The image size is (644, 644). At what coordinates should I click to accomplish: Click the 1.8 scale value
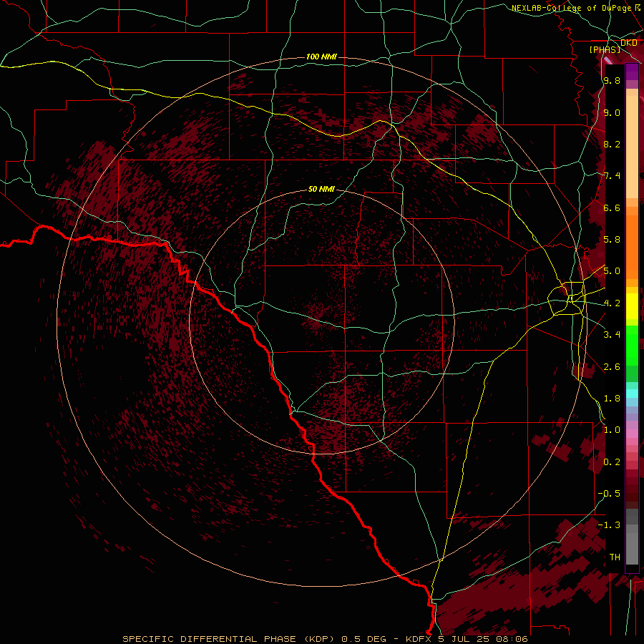pyautogui.click(x=612, y=399)
